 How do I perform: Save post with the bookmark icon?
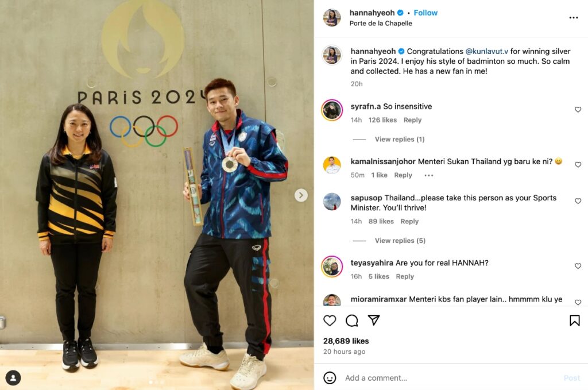pyautogui.click(x=574, y=321)
